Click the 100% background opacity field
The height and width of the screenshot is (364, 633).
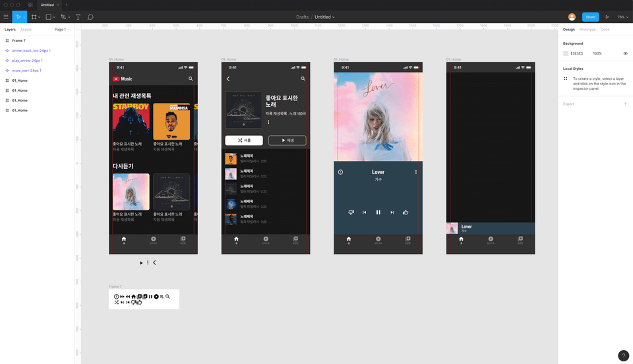pyautogui.click(x=597, y=53)
